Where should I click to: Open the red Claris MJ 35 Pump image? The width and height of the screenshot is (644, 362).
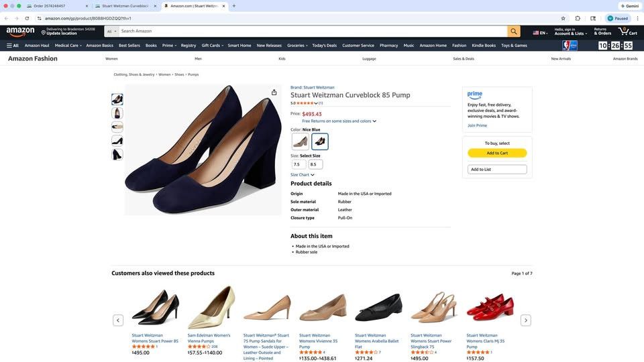490,308
